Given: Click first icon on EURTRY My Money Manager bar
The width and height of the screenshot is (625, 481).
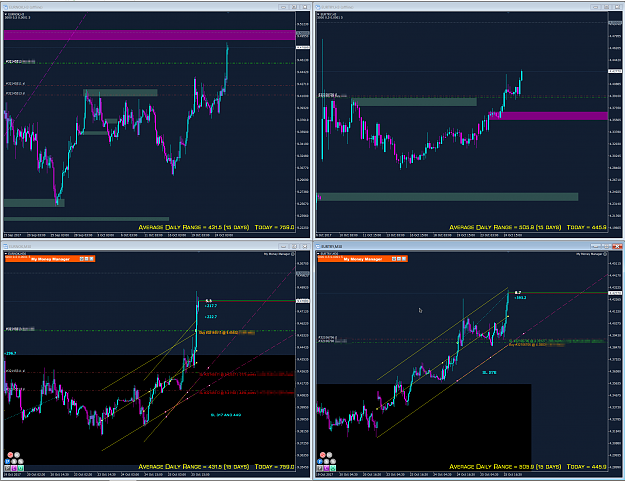Looking at the screenshot, I should [x=394, y=259].
